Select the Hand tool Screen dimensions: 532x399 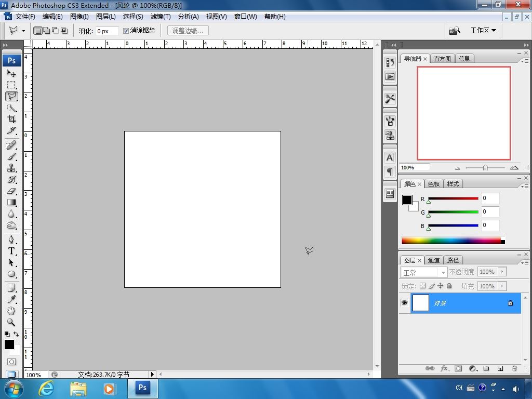pyautogui.click(x=11, y=311)
